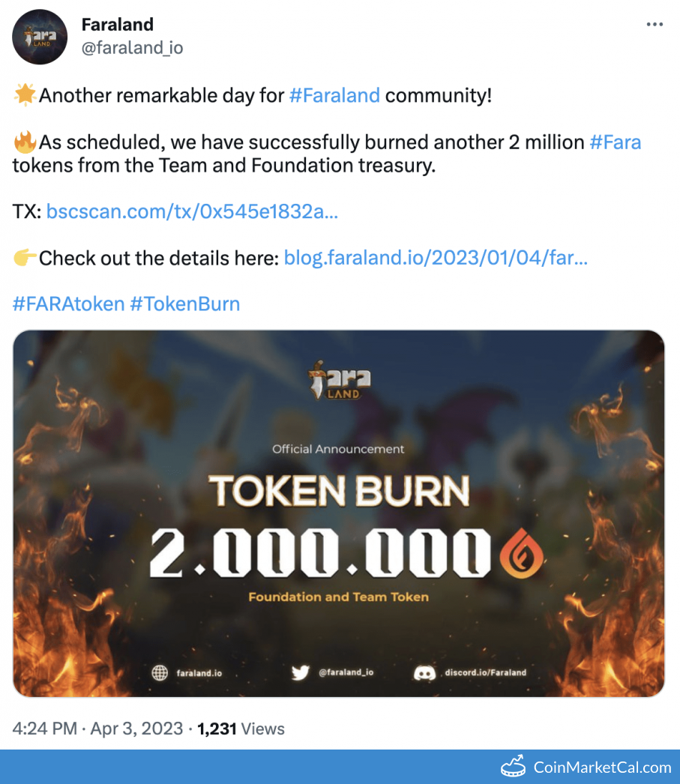Click the 1,231 Views count
The width and height of the screenshot is (680, 784).
(241, 729)
